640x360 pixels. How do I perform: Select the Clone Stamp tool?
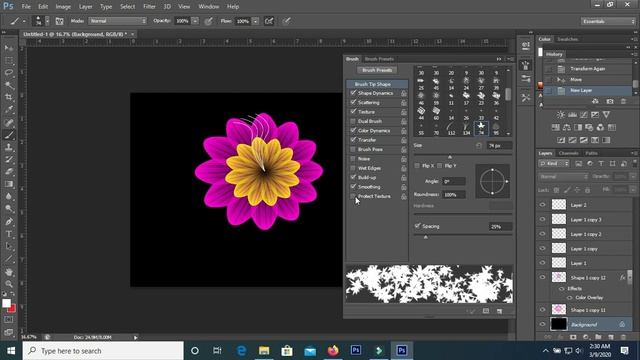pyautogui.click(x=9, y=147)
